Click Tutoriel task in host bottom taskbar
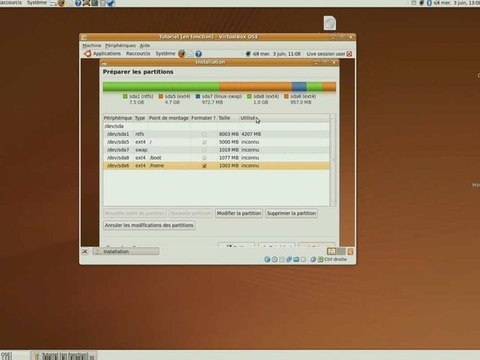Viewport: 480px width, 360px height. 64,356
